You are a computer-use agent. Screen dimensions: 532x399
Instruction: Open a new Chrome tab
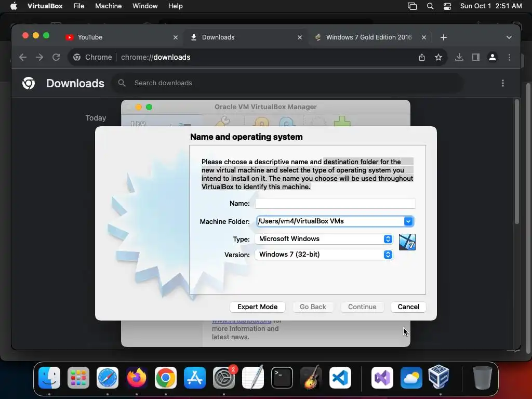pos(444,37)
